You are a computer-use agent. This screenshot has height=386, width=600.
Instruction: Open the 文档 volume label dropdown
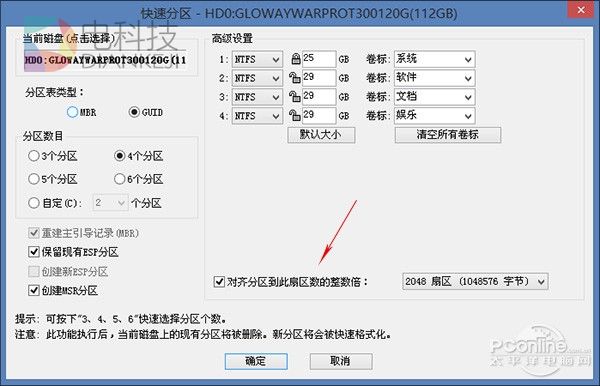tap(435, 97)
